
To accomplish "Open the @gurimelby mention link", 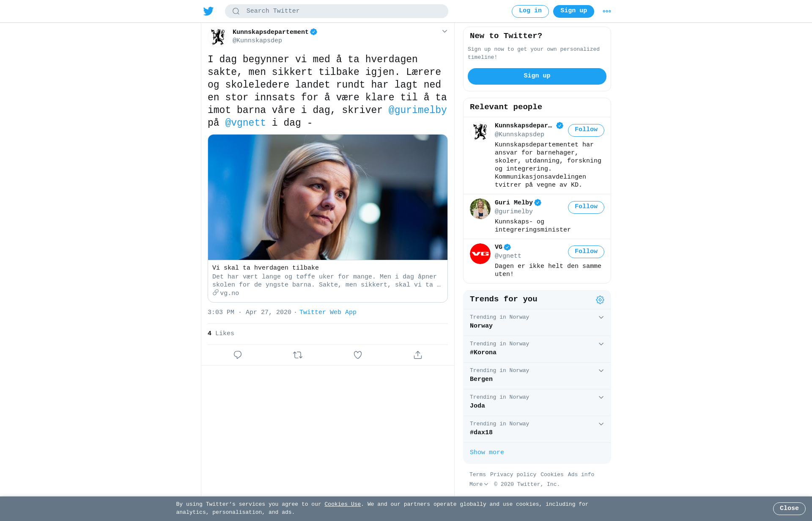I will tap(417, 110).
